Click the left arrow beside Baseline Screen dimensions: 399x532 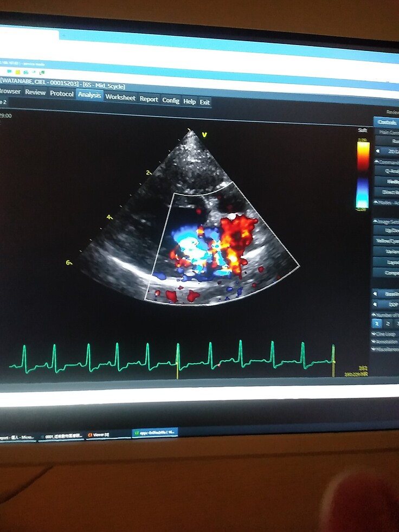[x=376, y=293]
